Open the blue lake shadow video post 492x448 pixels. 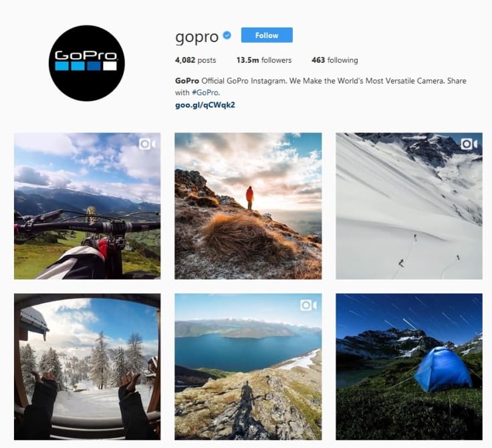pos(248,366)
